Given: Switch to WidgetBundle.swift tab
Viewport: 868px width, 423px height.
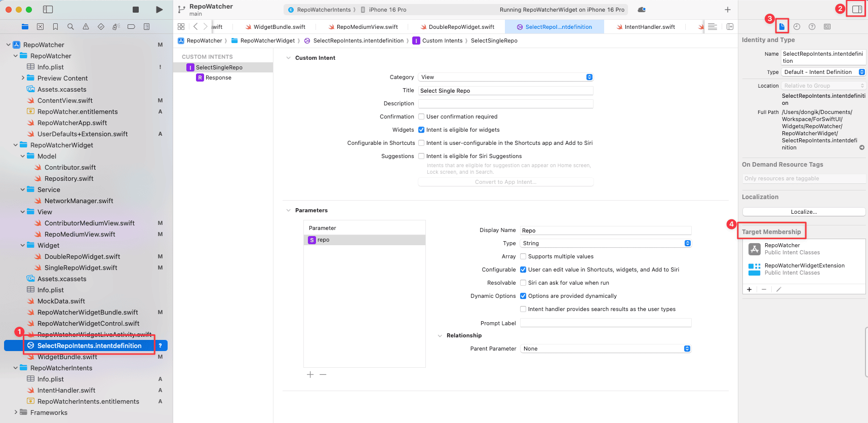Looking at the screenshot, I should (275, 27).
